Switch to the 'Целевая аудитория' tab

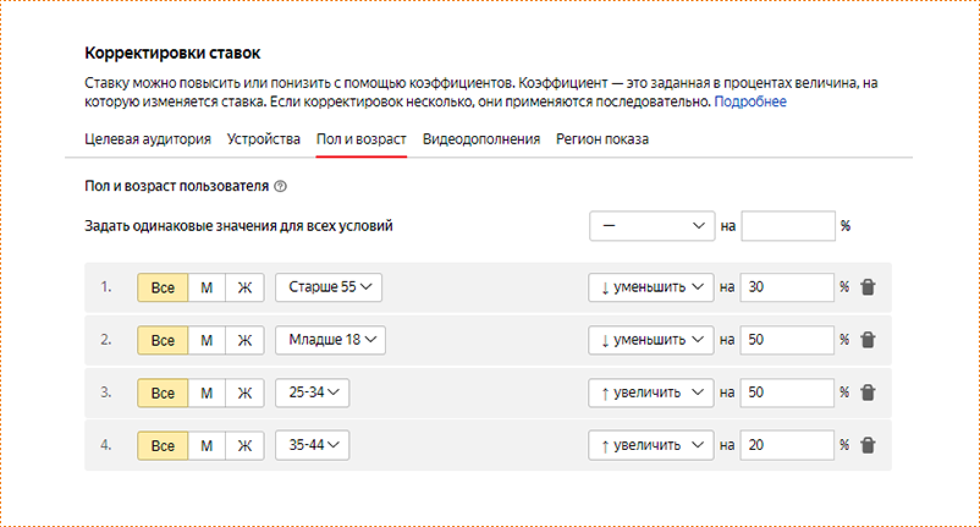click(x=147, y=139)
